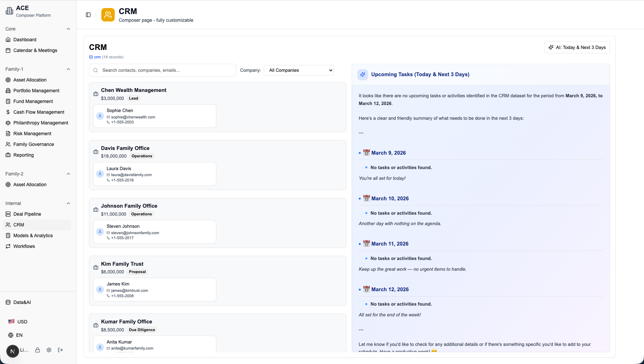Click AI: Today & Next 3 Days button
Image resolution: width=644 pixels, height=364 pixels.
pyautogui.click(x=577, y=47)
